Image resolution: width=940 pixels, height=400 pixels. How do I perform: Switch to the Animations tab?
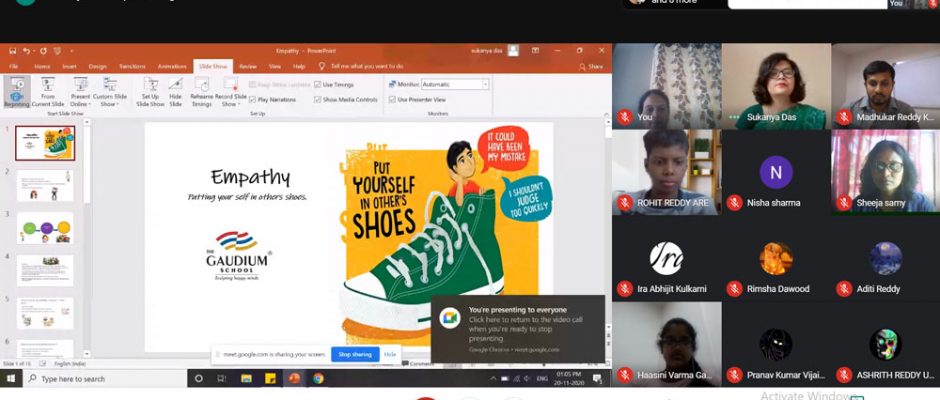pyautogui.click(x=172, y=67)
